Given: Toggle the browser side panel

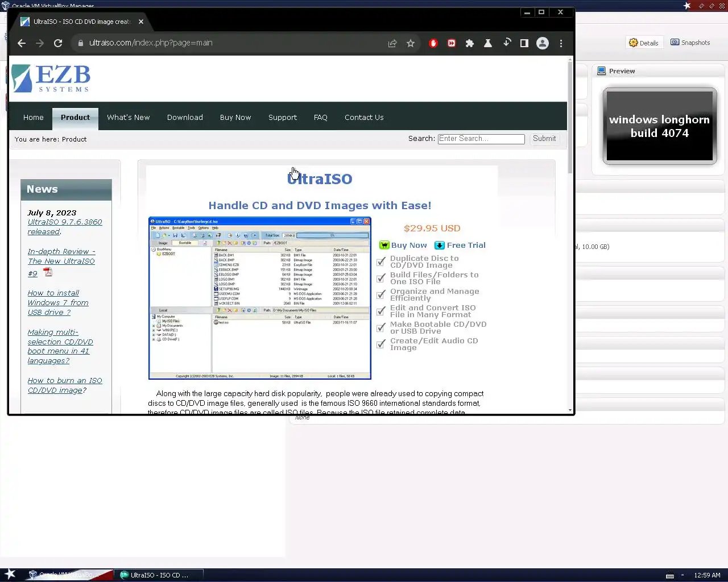Looking at the screenshot, I should (524, 43).
